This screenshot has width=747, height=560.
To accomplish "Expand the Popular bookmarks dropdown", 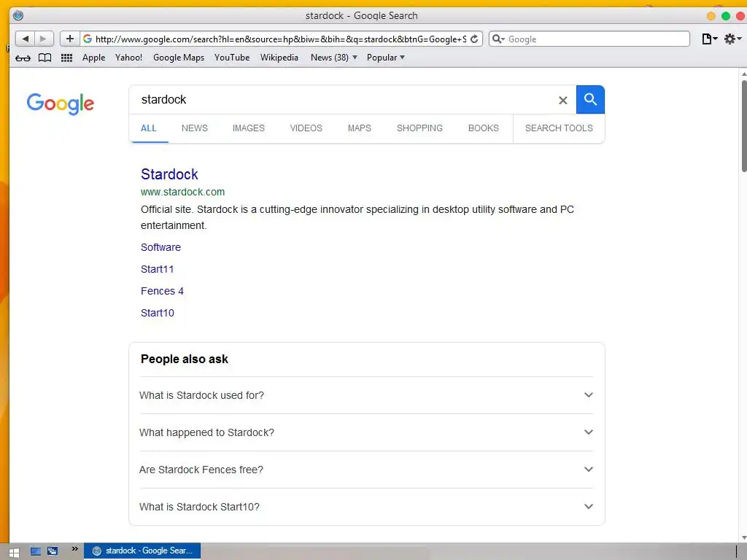I will click(386, 58).
